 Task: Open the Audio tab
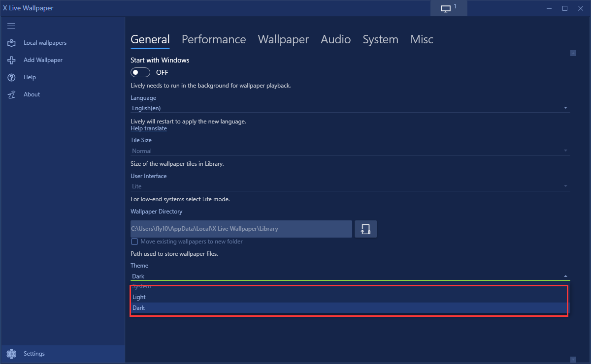point(335,39)
